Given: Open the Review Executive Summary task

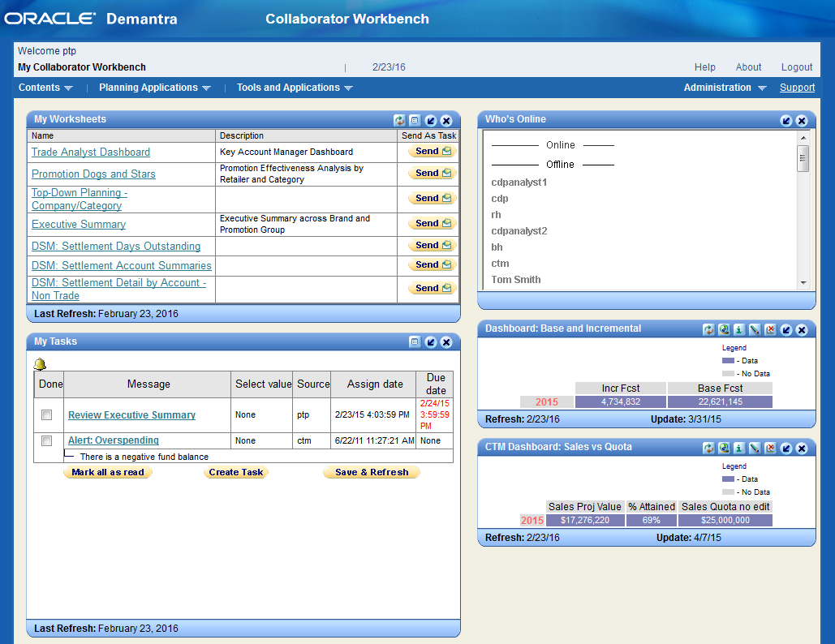Looking at the screenshot, I should click(x=131, y=415).
